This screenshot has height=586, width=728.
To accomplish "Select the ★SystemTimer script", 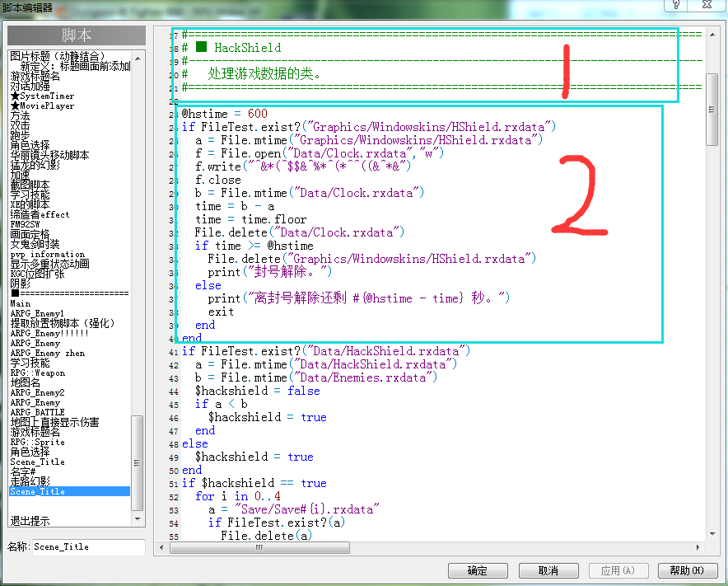I will tap(42, 96).
